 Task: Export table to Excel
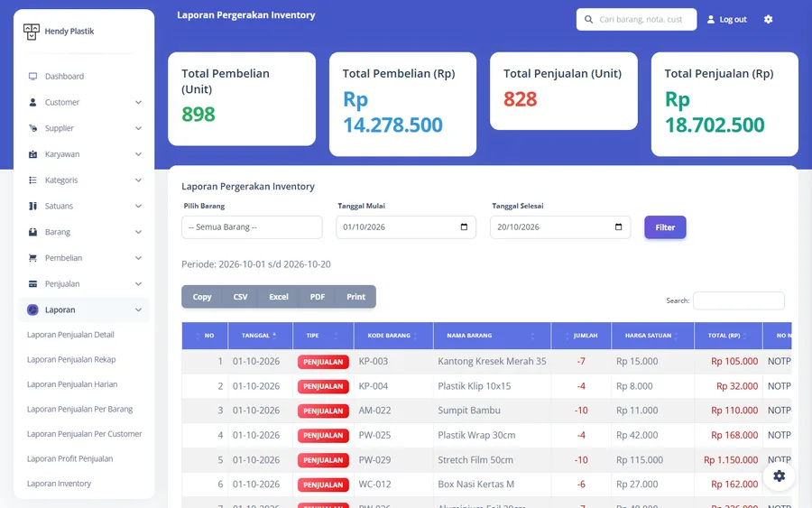pyautogui.click(x=279, y=297)
